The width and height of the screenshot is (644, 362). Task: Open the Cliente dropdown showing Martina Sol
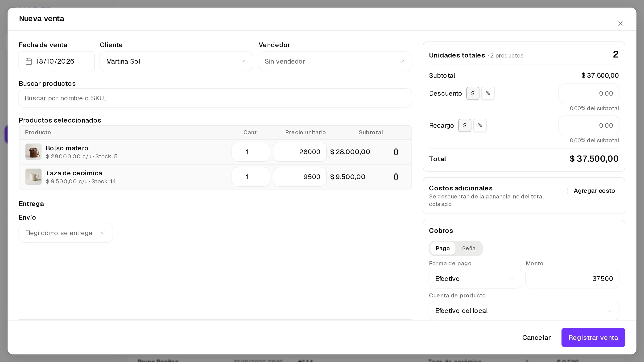[x=176, y=62]
